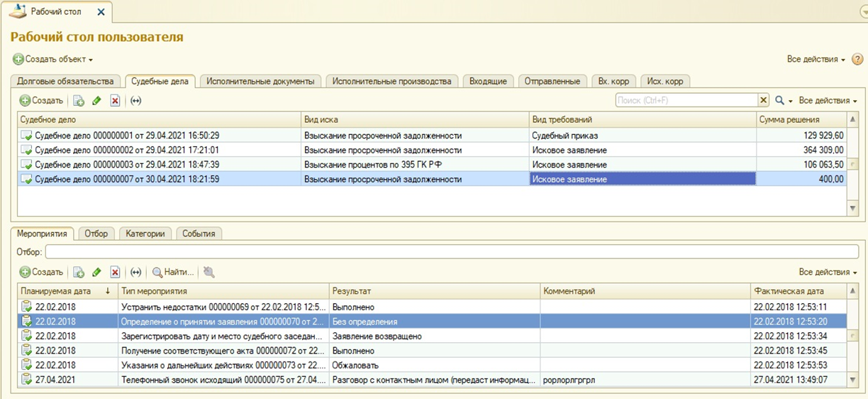Open the Долговые обязательства tab

(65, 81)
